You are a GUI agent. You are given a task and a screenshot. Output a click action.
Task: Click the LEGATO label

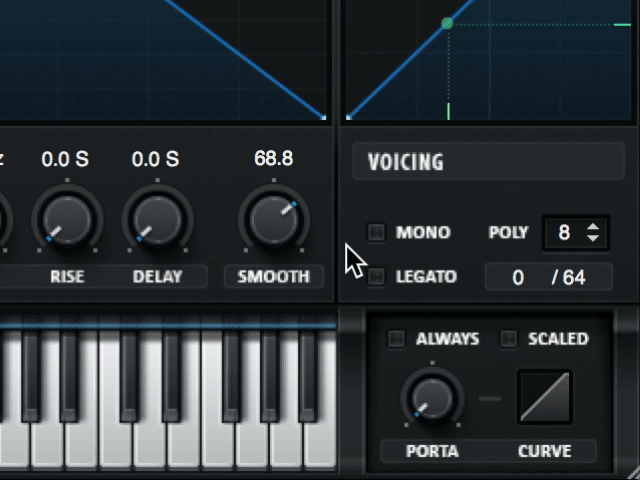[426, 277]
